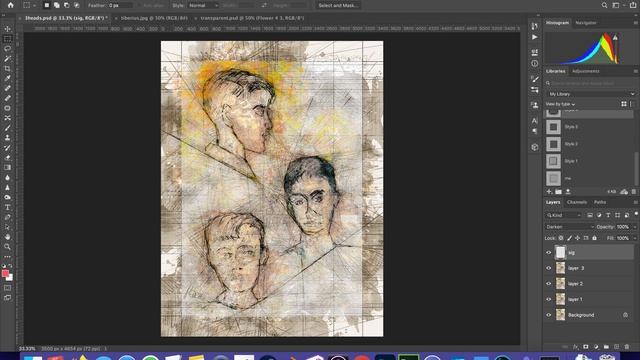
Task: Toggle lock all padlock icon
Action: [x=594, y=238]
